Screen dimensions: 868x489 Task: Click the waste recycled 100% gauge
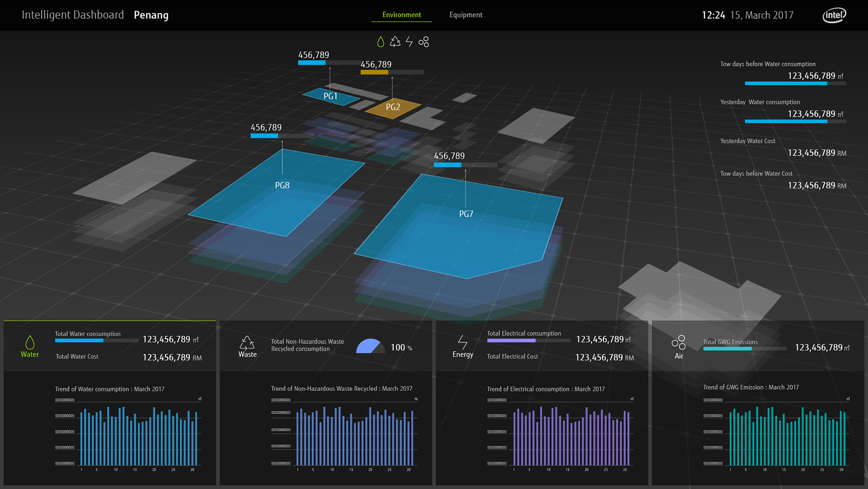[x=371, y=346]
